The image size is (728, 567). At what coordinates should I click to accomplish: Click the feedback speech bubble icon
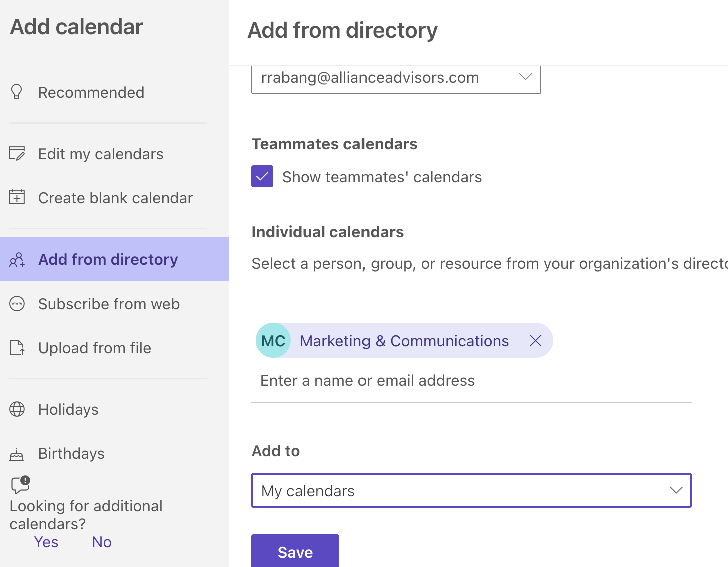click(x=21, y=484)
